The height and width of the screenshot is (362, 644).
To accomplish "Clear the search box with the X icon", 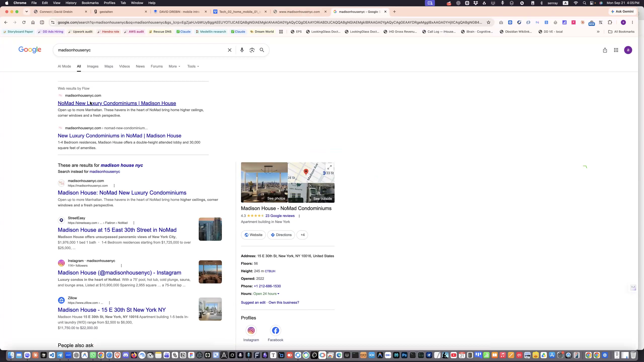I will 229,50.
